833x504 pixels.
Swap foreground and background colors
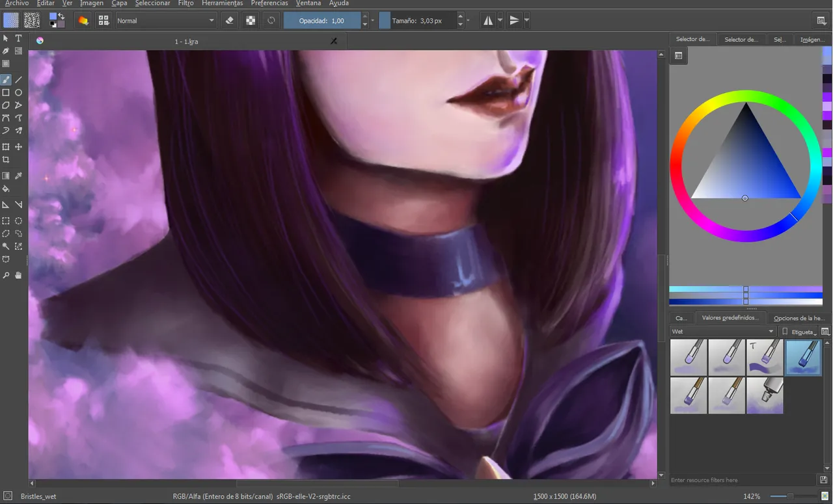(61, 15)
